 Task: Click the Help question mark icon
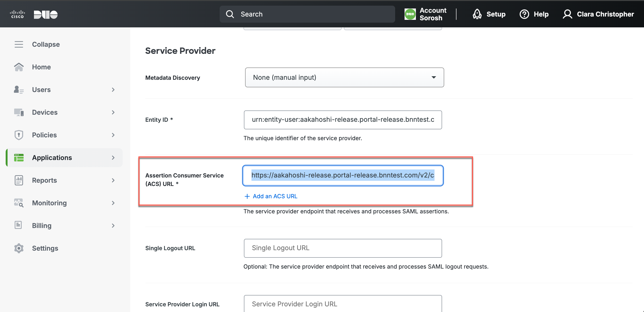524,14
